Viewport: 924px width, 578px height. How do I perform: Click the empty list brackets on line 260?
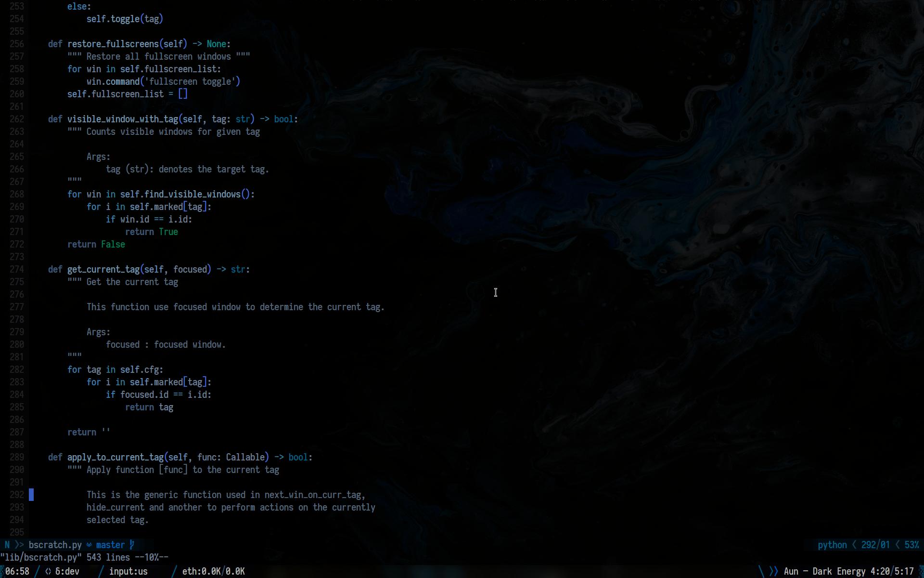coord(183,94)
